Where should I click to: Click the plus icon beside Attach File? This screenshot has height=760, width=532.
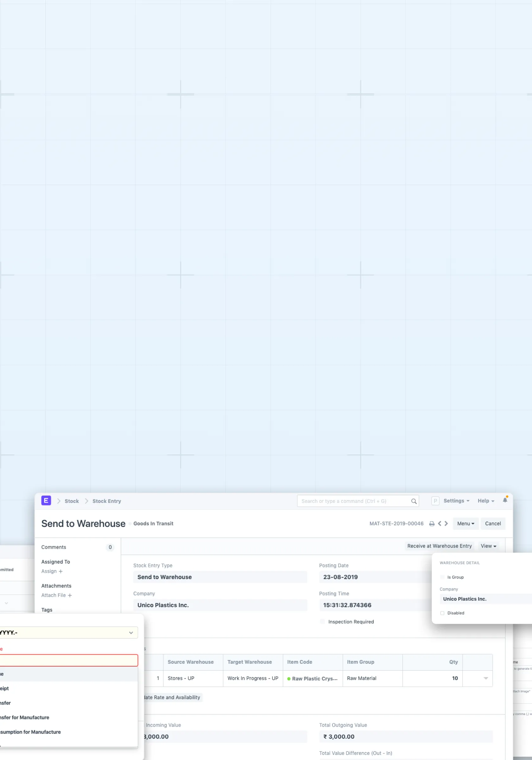tap(70, 595)
